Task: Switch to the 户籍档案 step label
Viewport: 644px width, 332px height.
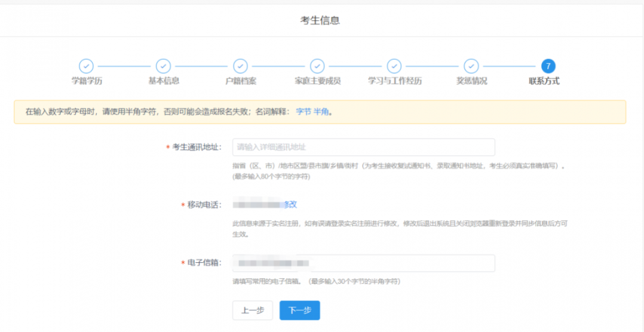Action: [241, 81]
